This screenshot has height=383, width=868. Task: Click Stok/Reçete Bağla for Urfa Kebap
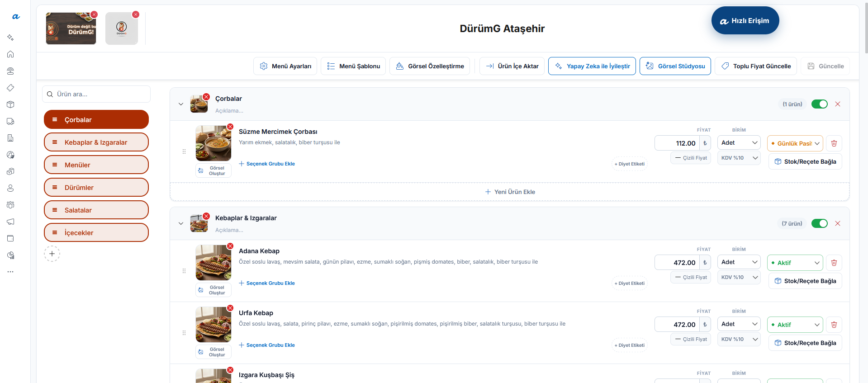[805, 343]
